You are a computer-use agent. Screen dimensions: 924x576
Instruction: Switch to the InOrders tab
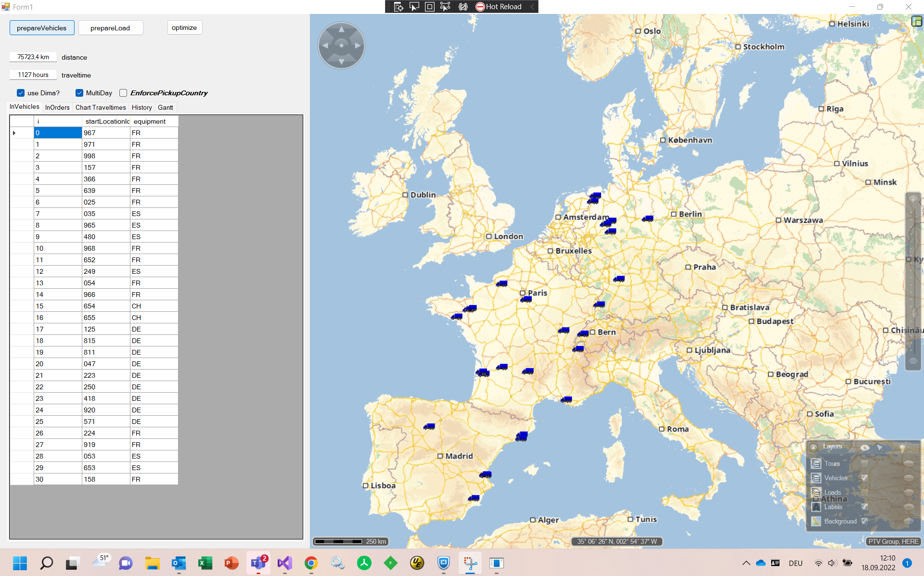(57, 107)
